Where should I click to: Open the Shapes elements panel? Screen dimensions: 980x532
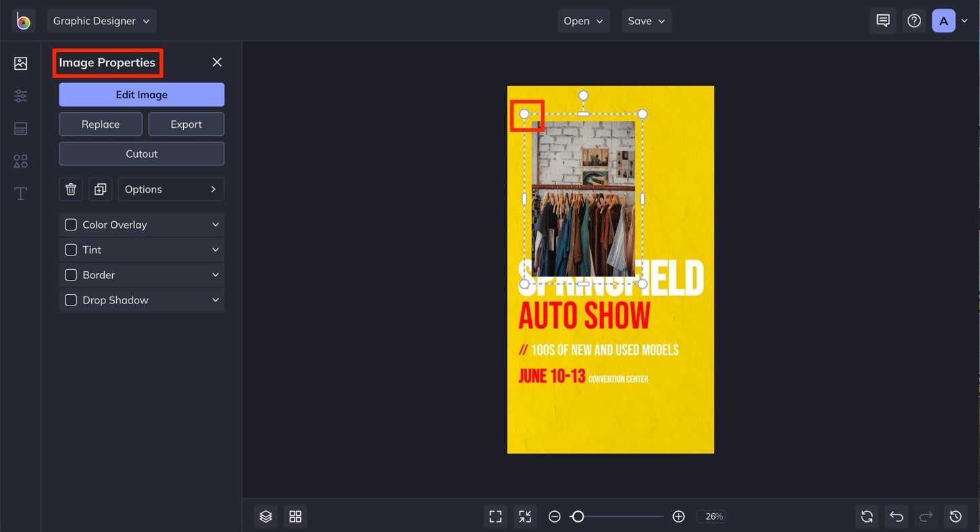tap(20, 160)
